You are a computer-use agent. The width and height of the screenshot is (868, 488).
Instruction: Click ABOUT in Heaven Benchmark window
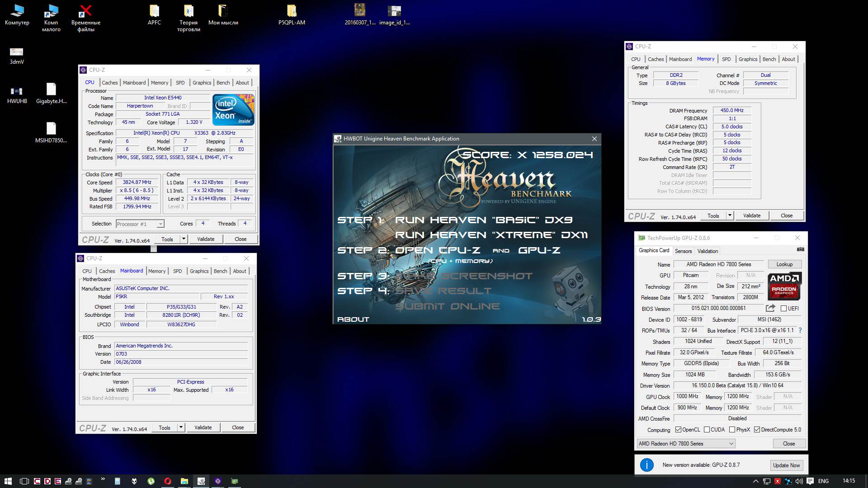[353, 319]
